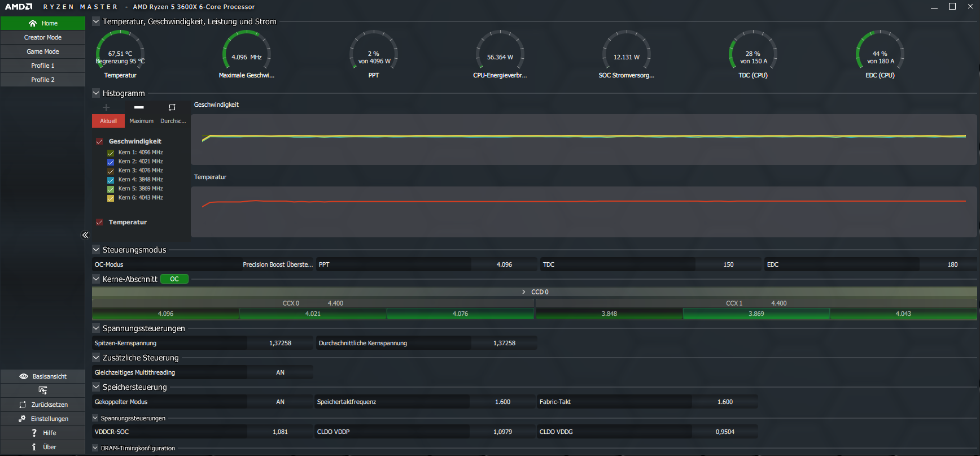The image size is (980, 456).
Task: Click the plus icon in Histogramm
Action: 106,107
